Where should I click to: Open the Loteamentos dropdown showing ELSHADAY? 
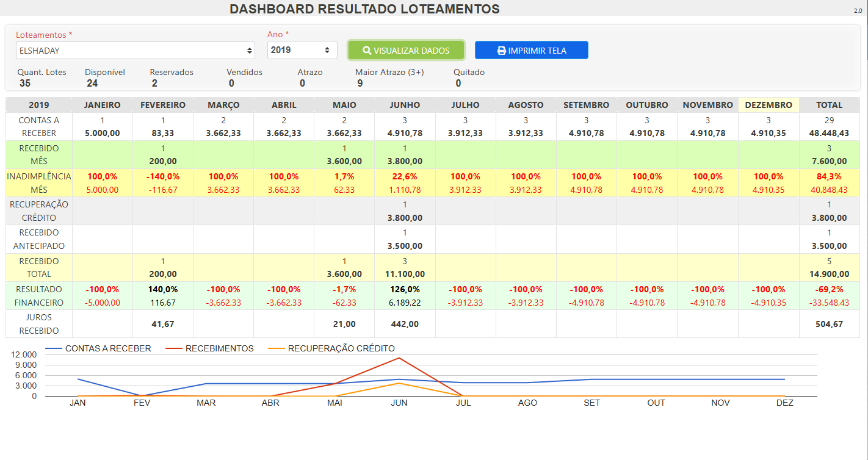(135, 51)
